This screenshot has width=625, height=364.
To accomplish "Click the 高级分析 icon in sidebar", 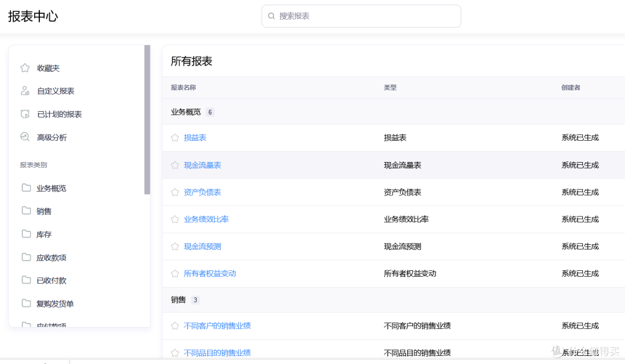I will pyautogui.click(x=25, y=137).
